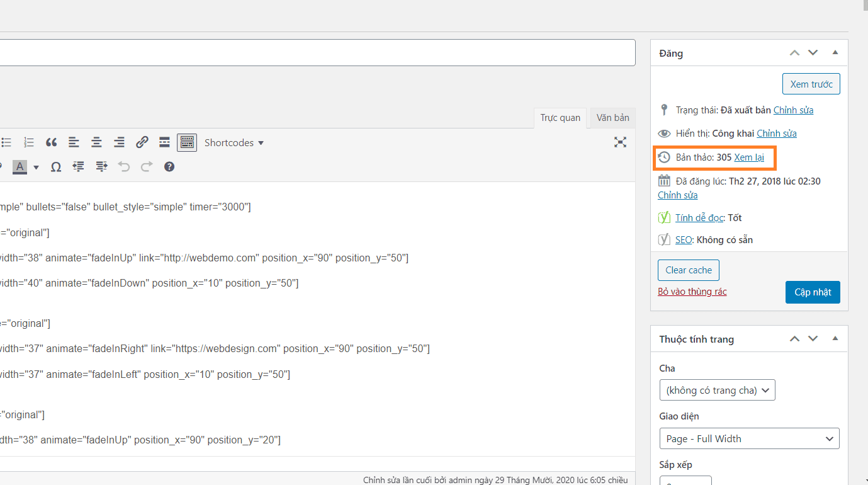Expand the Giao diện template dropdown
The image size is (868, 485).
[x=749, y=439]
